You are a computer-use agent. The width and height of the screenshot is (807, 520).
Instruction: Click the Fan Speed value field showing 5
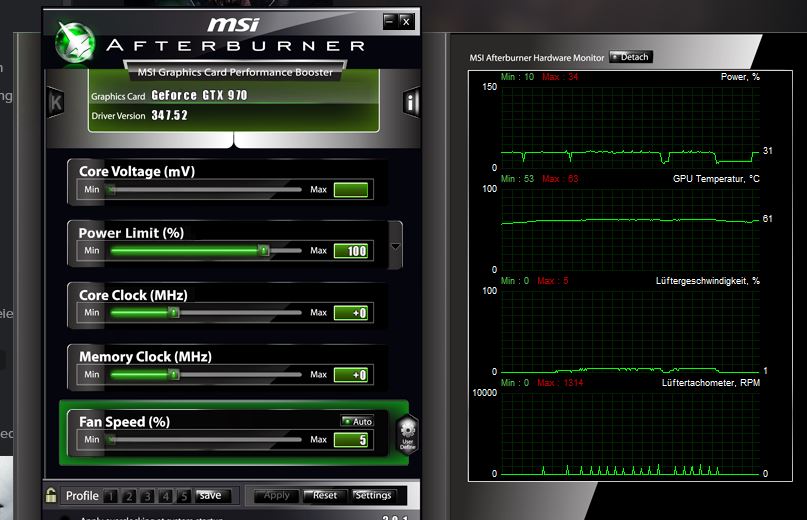(x=351, y=440)
